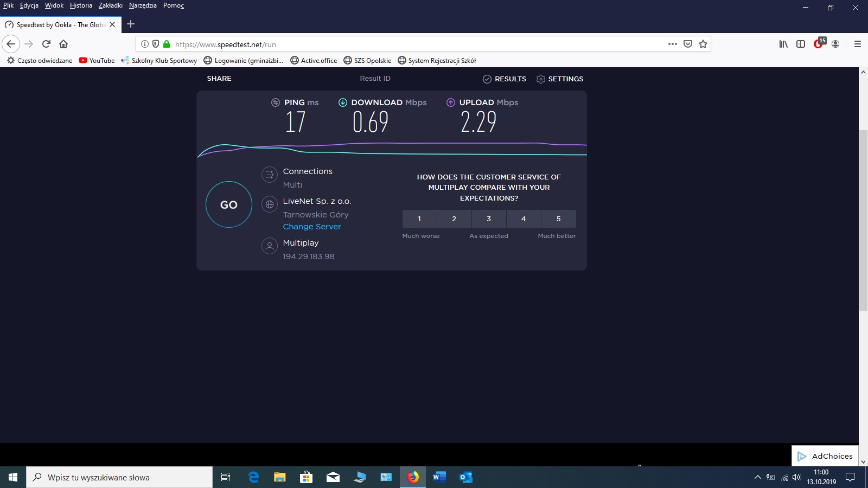The width and height of the screenshot is (868, 488).
Task: Open the Windows Start menu
Action: point(13,477)
